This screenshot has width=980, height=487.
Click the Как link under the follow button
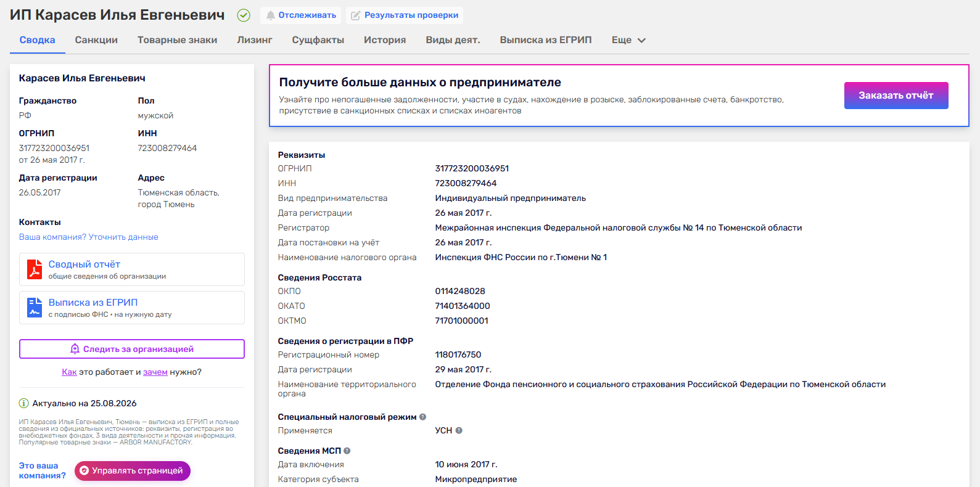(x=69, y=372)
